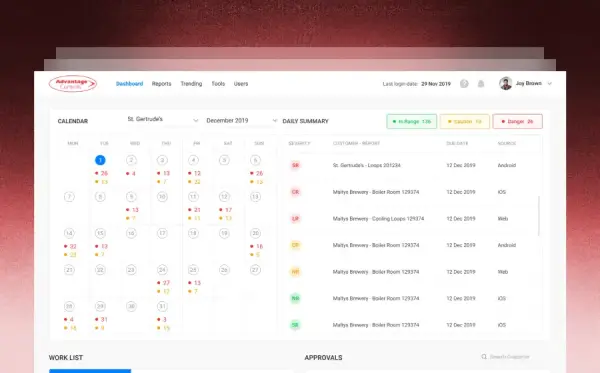Open the December 2019 month dropdown
600x373 pixels.
(x=241, y=121)
